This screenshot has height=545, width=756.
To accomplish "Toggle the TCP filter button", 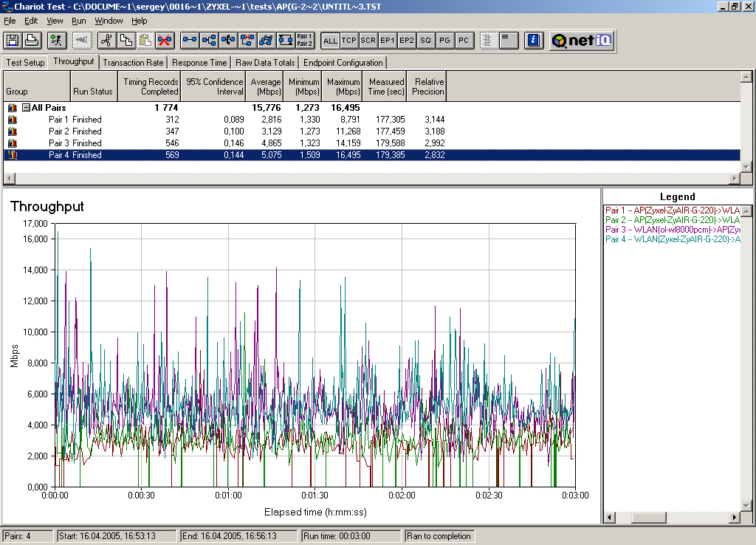I will pyautogui.click(x=349, y=41).
